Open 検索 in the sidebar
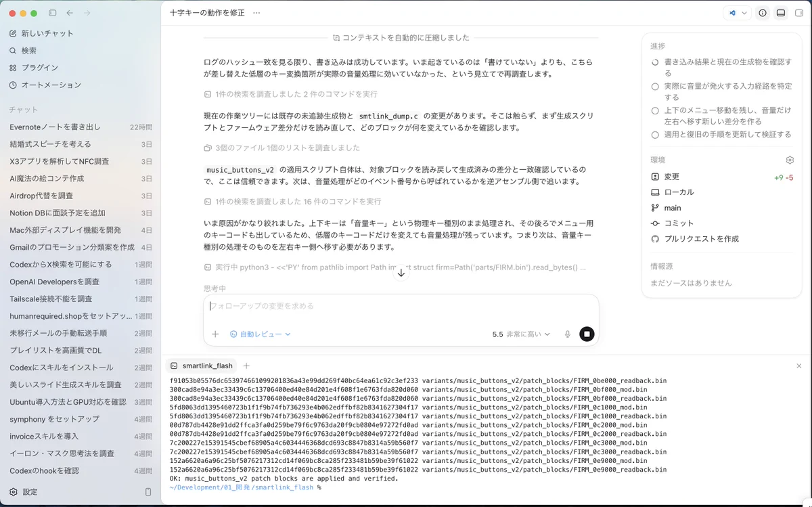 [x=81, y=51]
